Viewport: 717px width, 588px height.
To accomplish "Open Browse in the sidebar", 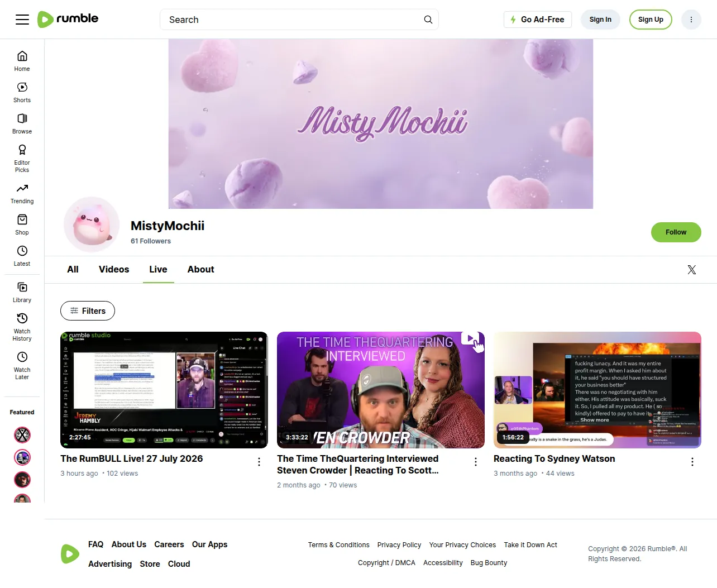I will click(22, 123).
